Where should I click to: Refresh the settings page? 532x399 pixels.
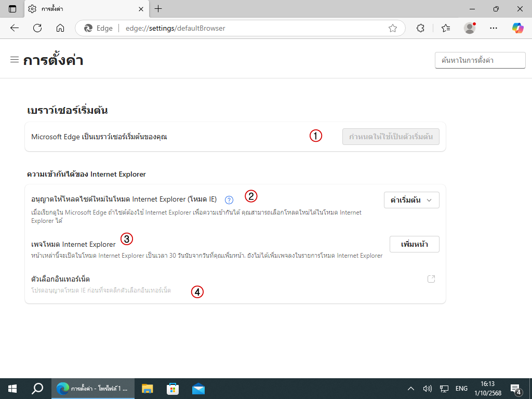pyautogui.click(x=37, y=28)
